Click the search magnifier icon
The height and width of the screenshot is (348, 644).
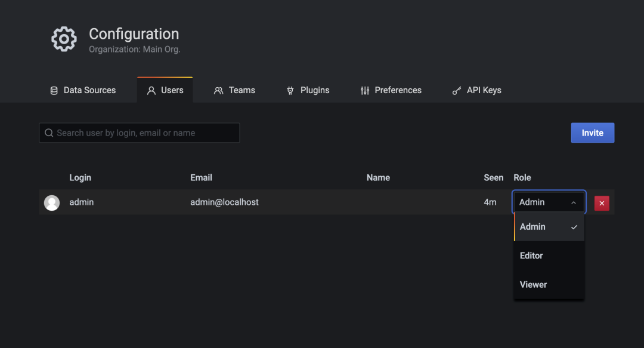coord(49,133)
